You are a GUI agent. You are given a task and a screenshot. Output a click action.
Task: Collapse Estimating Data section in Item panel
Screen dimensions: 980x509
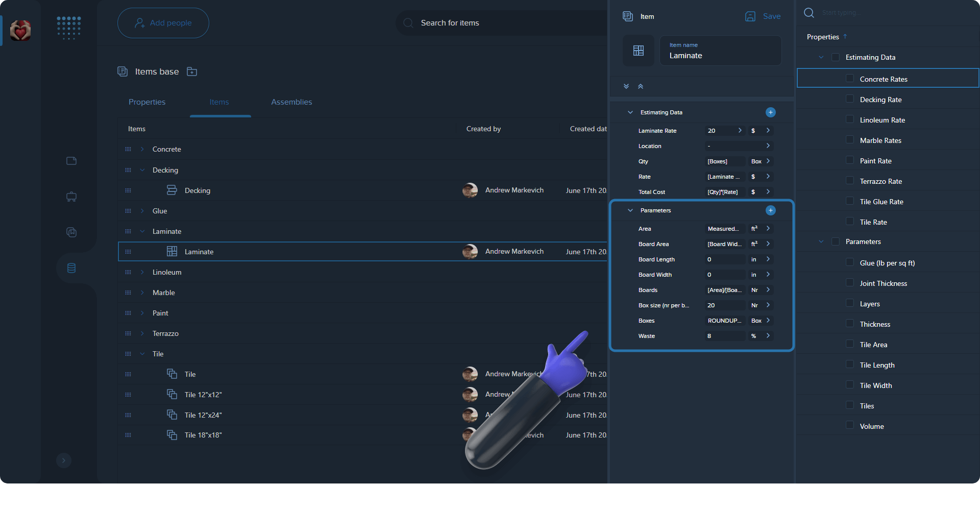click(x=630, y=112)
